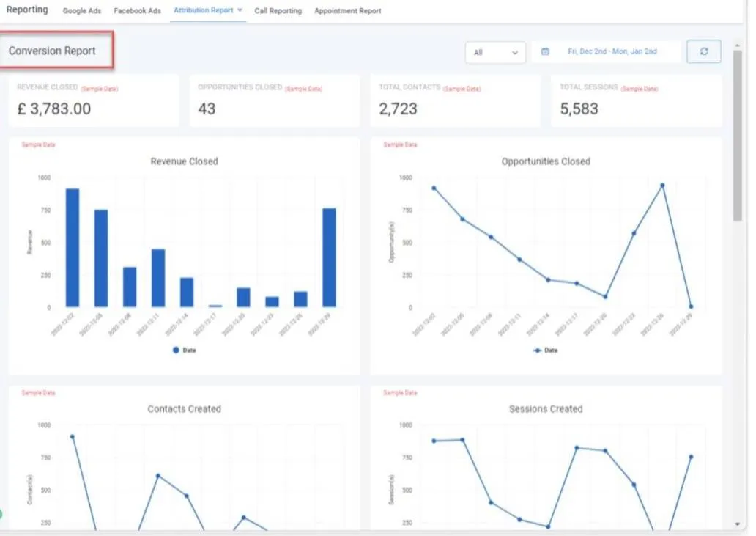Open the Facebook Ads tab
Viewport: 756px width, 536px height.
[137, 10]
